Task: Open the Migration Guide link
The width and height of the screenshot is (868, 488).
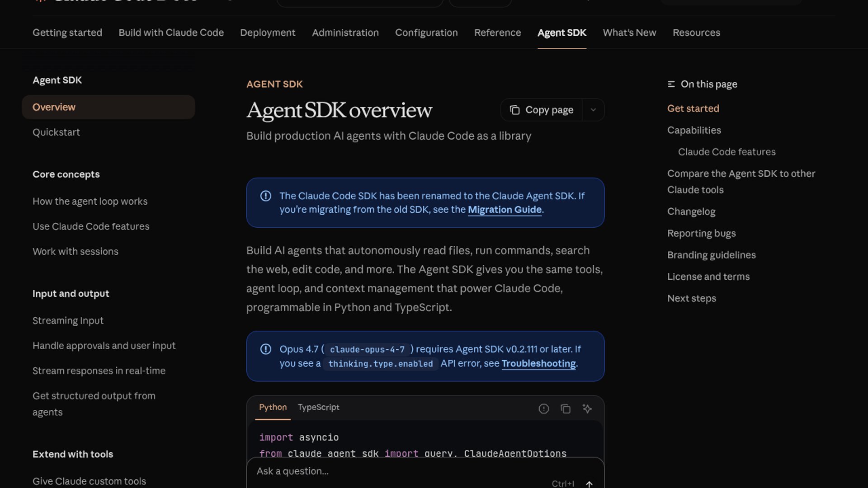Action: (x=505, y=210)
